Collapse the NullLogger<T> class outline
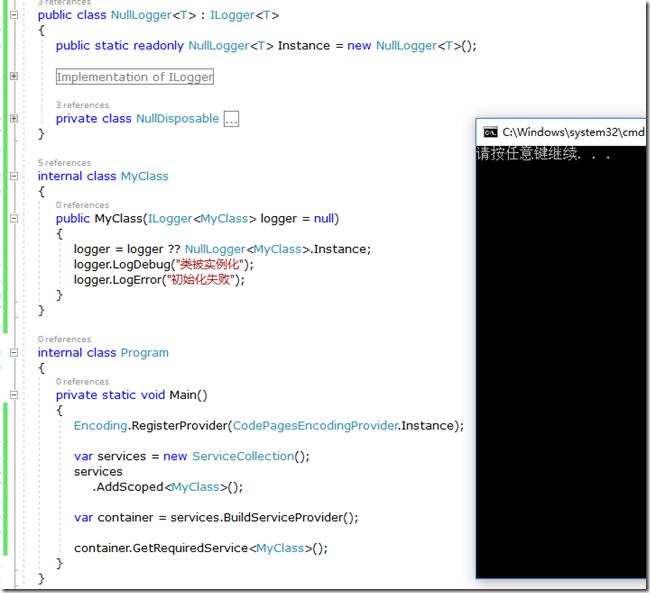The height and width of the screenshot is (593, 650). click(14, 15)
